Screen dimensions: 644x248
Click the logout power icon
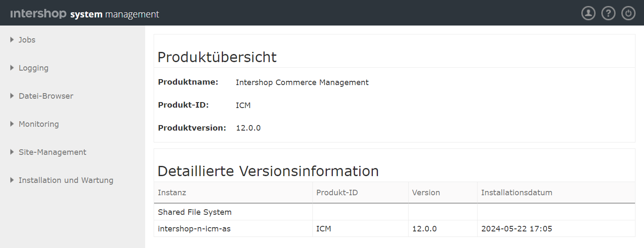point(628,13)
